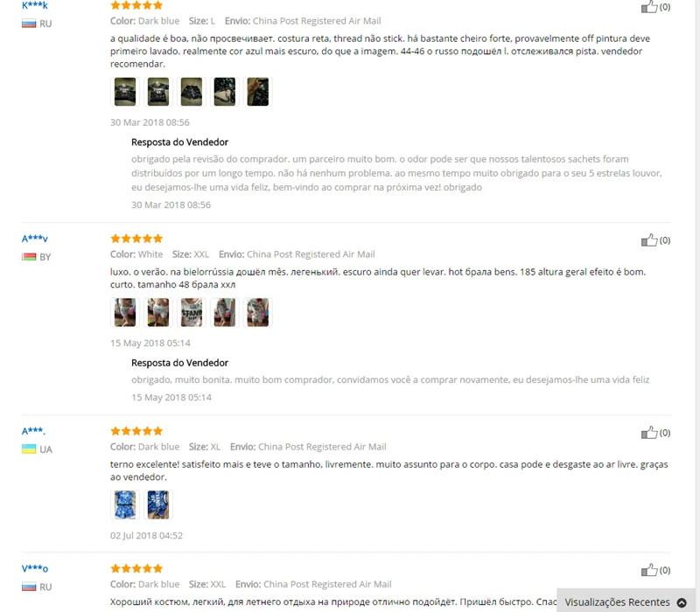Click Ukraine flag icon beside UA
This screenshot has height=612, width=700.
click(29, 449)
